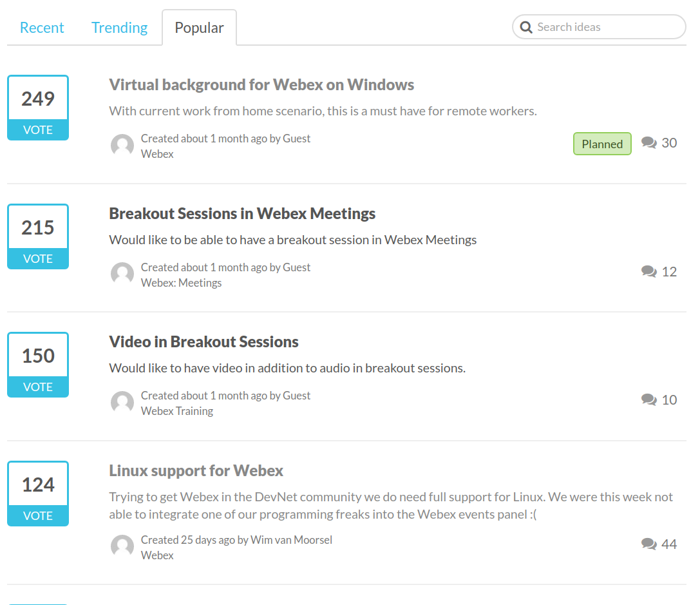Vote for the idea with 150 votes
This screenshot has width=700, height=605.
(x=38, y=387)
